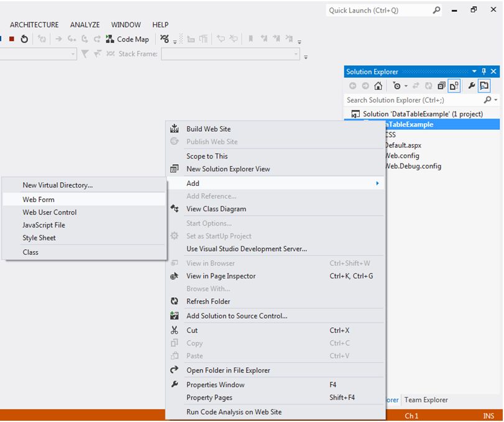Screen dimensions: 504x422
Task: Toggle auto-hide pin on Solution Explorer
Action: coord(484,71)
